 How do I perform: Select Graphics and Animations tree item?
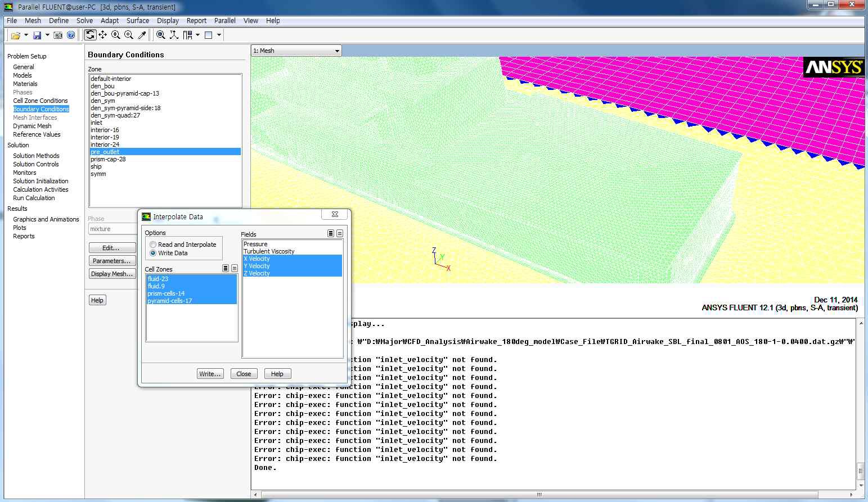click(x=46, y=219)
